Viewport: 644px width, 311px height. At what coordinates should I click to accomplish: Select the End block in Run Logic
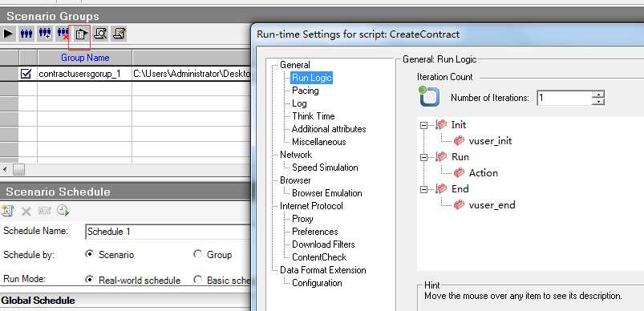tap(460, 188)
